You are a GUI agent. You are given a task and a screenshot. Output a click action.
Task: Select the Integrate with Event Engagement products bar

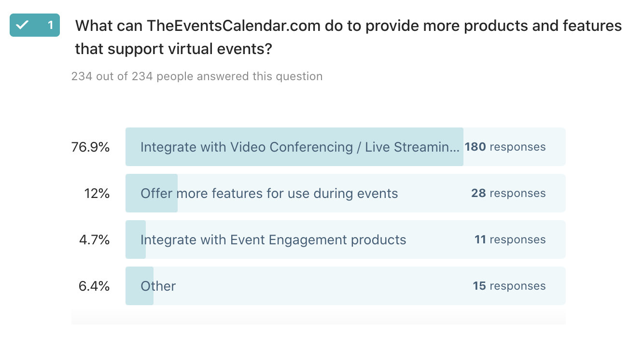point(345,239)
